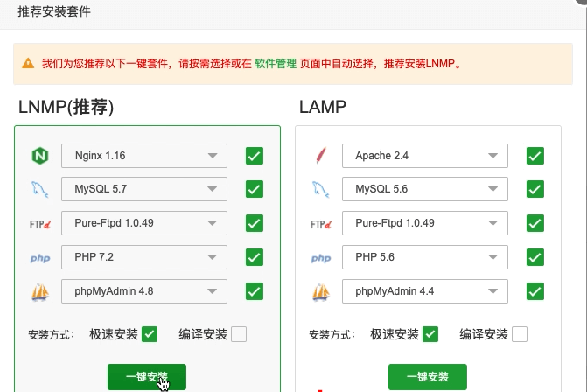Click the LAMP 安装方式 label

(332, 335)
